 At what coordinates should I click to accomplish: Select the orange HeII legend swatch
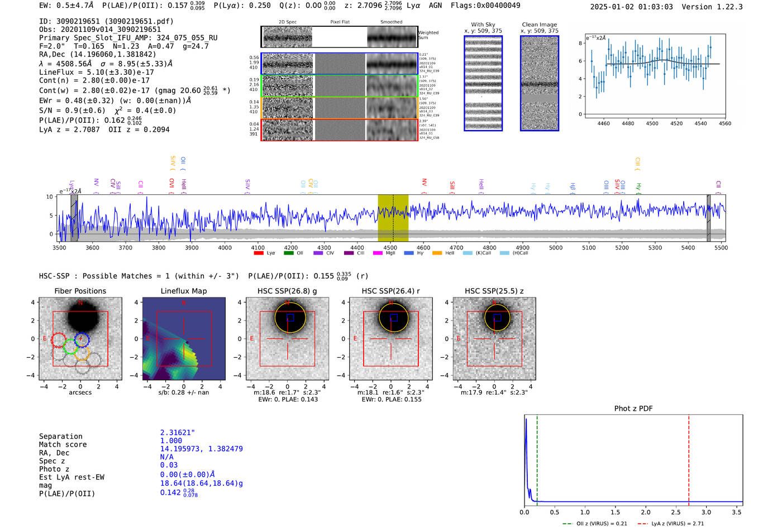click(x=437, y=253)
